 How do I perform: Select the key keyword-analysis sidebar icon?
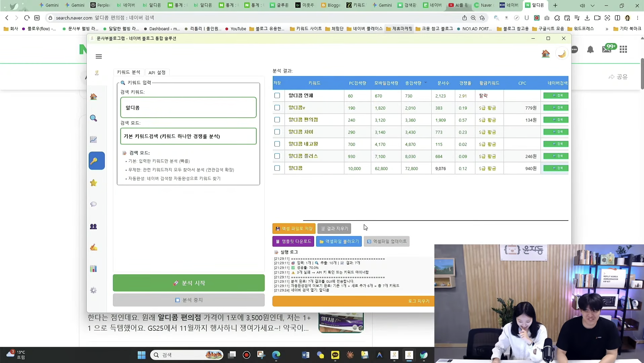[x=96, y=161]
